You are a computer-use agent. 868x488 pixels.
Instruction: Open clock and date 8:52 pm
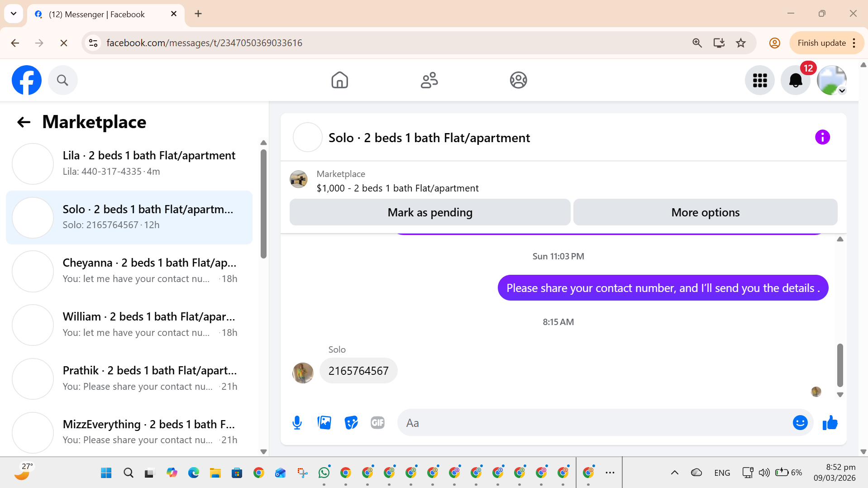835,473
